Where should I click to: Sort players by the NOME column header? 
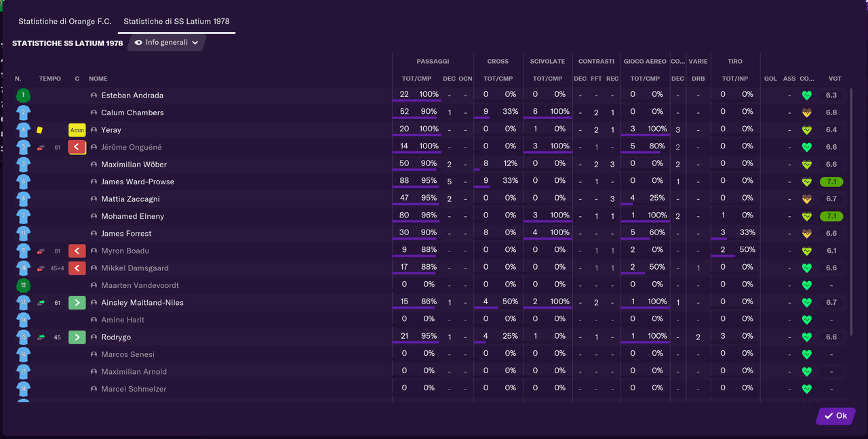98,79
